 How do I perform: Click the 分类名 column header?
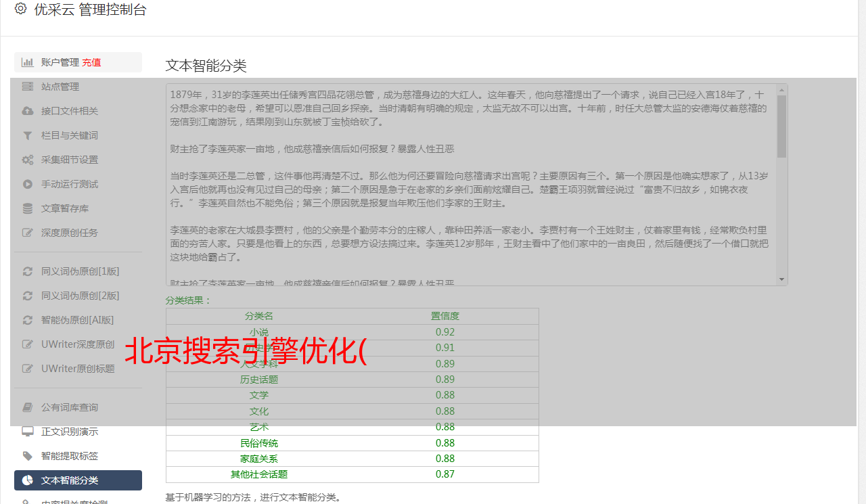(259, 316)
